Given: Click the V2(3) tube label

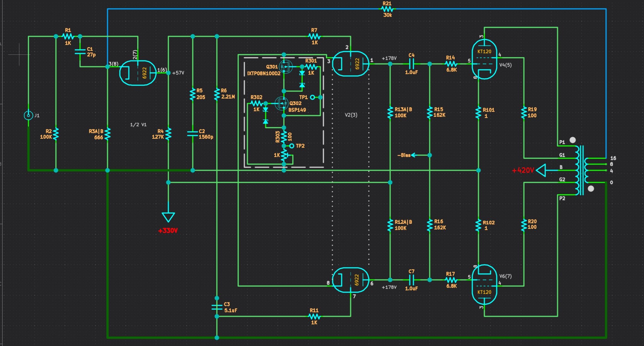Looking at the screenshot, I should tap(351, 115).
